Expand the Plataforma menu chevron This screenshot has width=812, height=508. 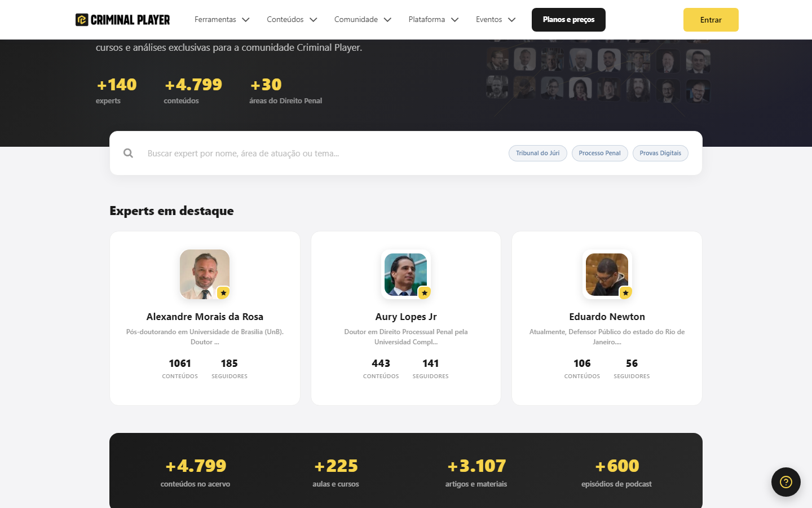[x=455, y=20]
